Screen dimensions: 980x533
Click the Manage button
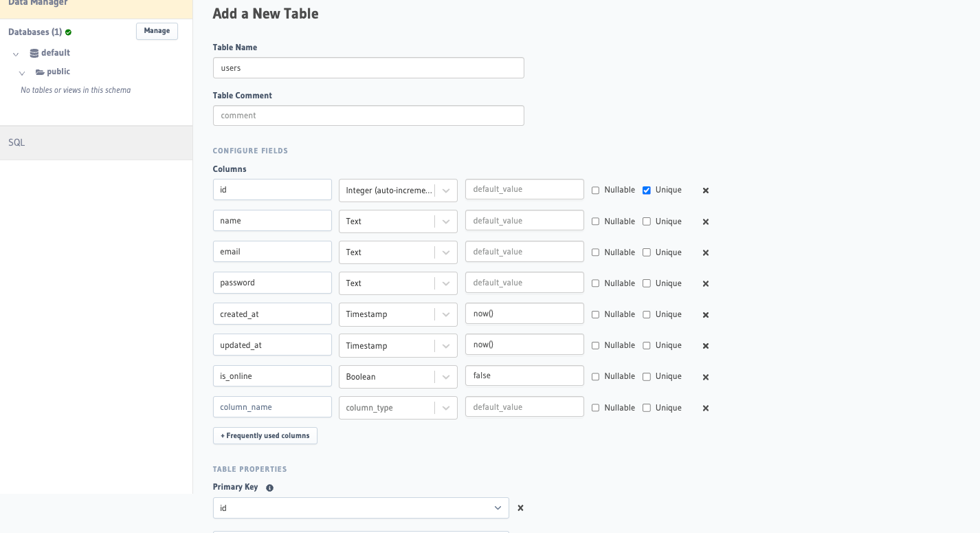coord(157,31)
